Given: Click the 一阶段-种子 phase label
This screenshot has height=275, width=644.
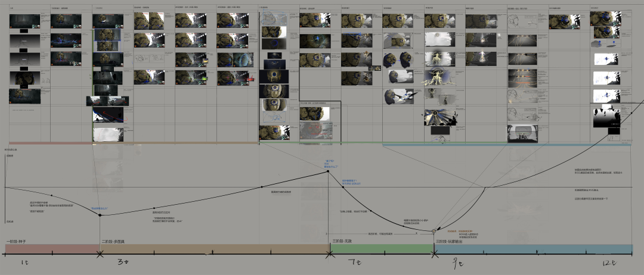Looking at the screenshot, I should pyautogui.click(x=16, y=242).
